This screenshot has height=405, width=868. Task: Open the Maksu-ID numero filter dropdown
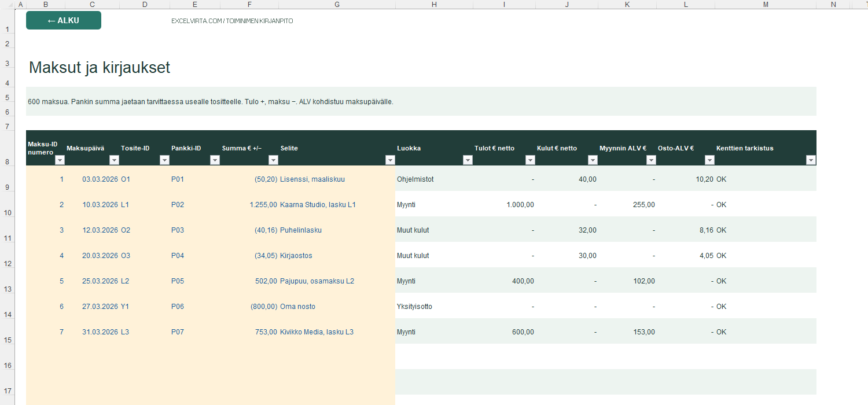pos(60,160)
